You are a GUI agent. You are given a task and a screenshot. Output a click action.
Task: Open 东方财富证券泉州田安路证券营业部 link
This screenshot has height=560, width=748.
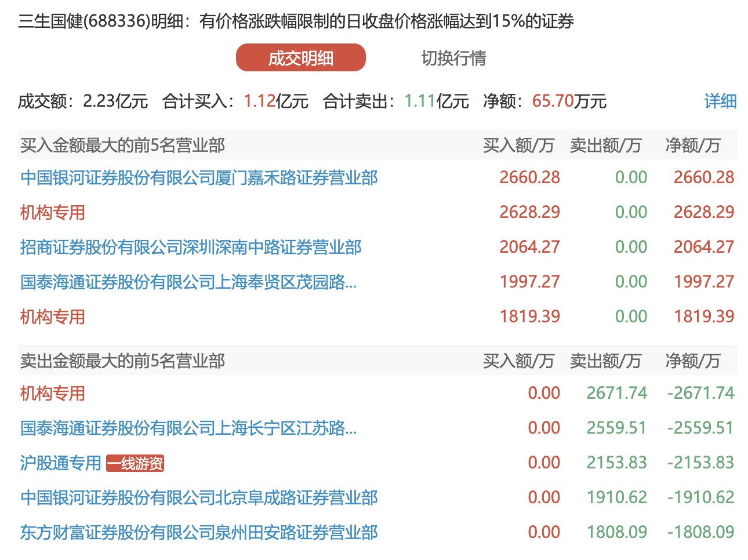[x=199, y=532]
